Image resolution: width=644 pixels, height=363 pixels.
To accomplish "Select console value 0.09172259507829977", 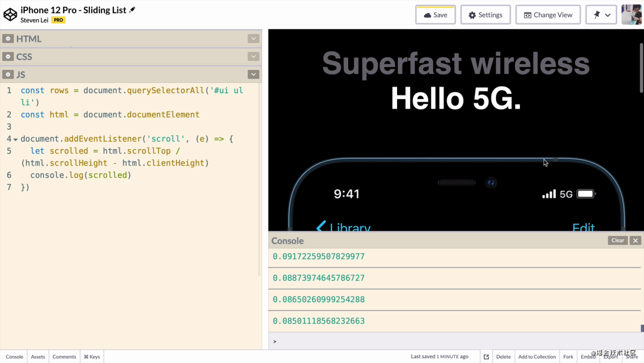I will (x=318, y=257).
